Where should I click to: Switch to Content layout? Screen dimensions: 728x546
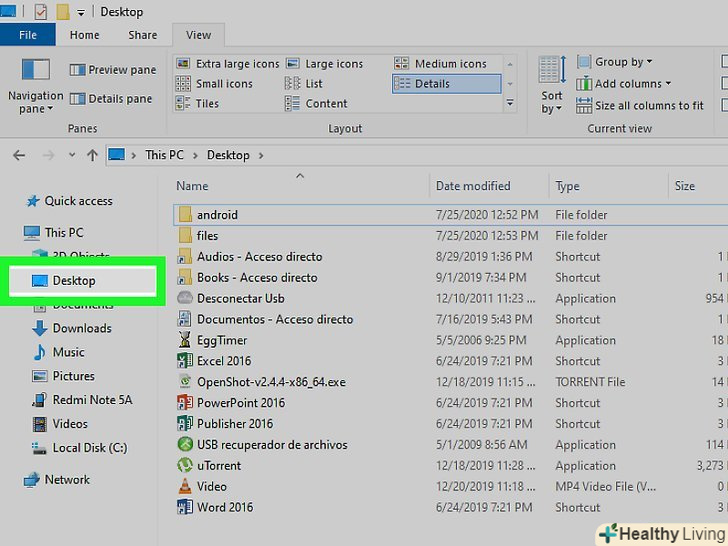click(316, 104)
